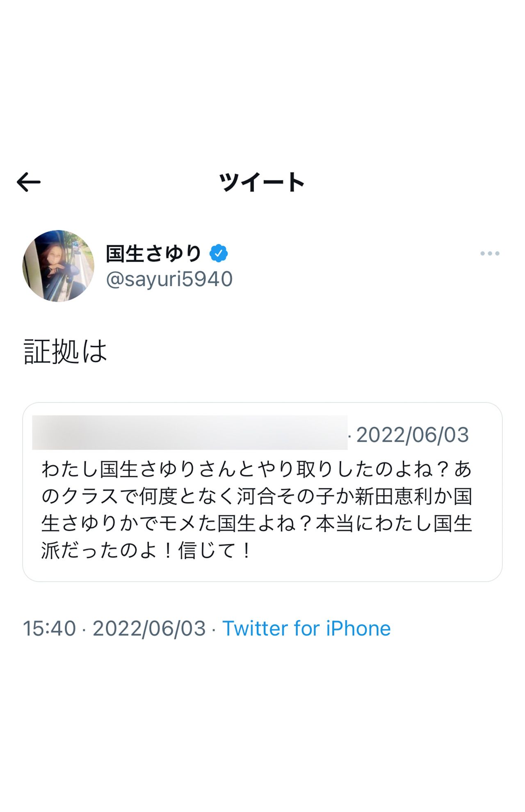Click the blue verified badge next to 国生さゆり
Image resolution: width=525 pixels, height=812 pixels.
coord(219,253)
